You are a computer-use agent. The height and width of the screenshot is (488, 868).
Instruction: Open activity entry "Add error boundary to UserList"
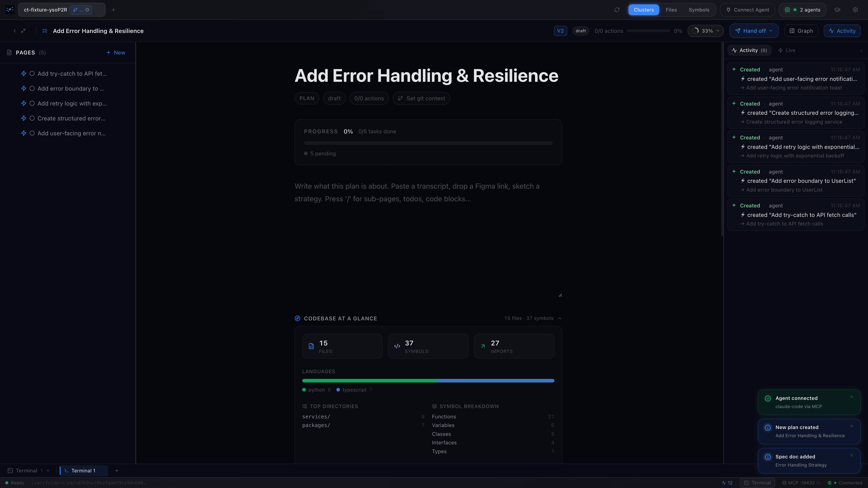796,181
